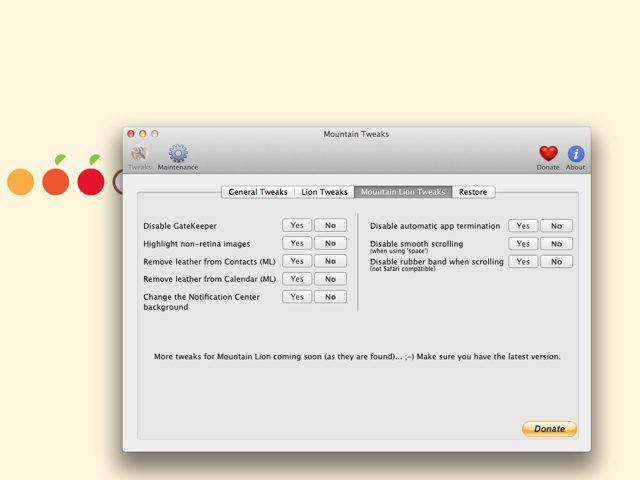Close the Mountain Tweaks window
The height and width of the screenshot is (480, 640).
(x=131, y=134)
